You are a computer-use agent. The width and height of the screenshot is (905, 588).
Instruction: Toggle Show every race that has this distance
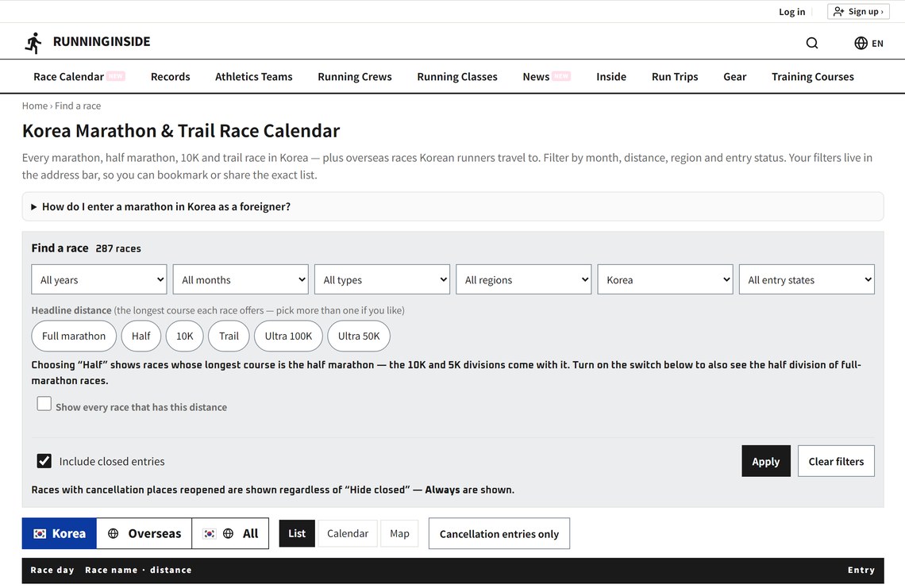point(44,403)
